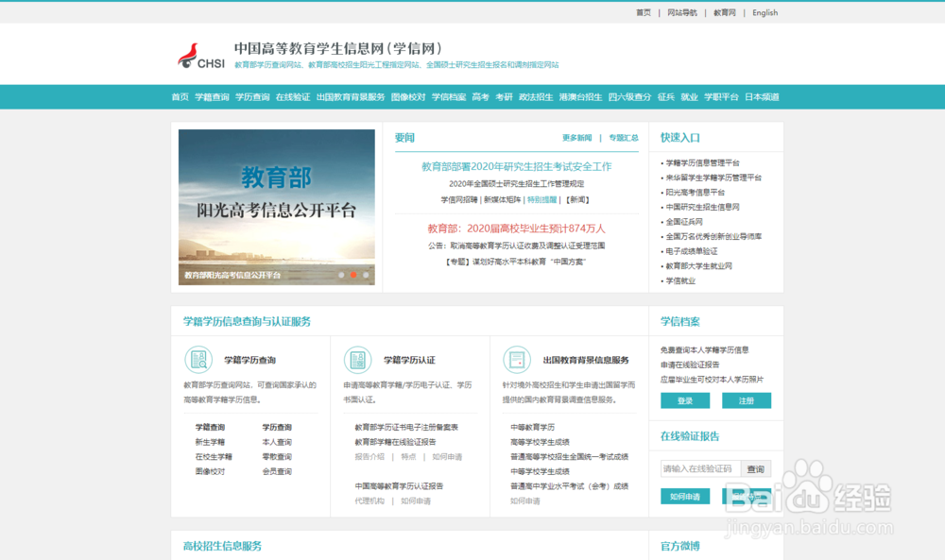The height and width of the screenshot is (560, 945).
Task: Open 中国高等教育学历认证报告 link
Action: click(399, 486)
